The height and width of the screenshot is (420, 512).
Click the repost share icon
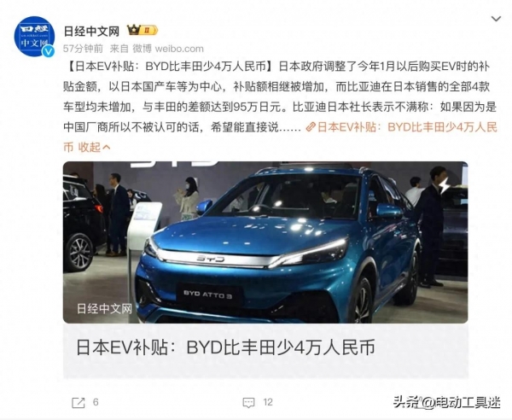[x=78, y=403]
